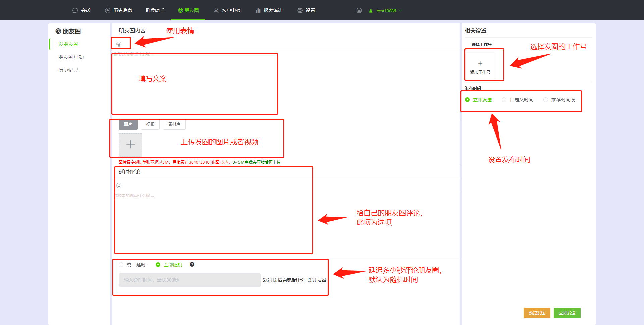Select the 立即发送 radio button

pyautogui.click(x=467, y=100)
